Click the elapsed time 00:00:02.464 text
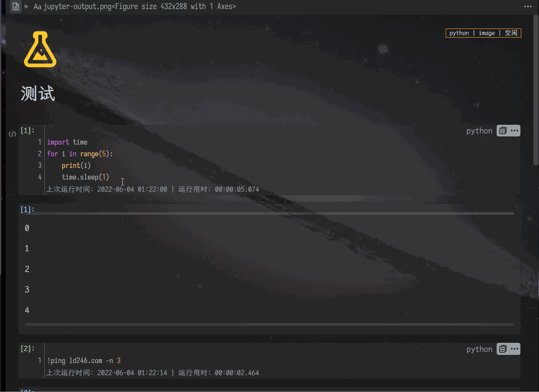 [x=237, y=373]
